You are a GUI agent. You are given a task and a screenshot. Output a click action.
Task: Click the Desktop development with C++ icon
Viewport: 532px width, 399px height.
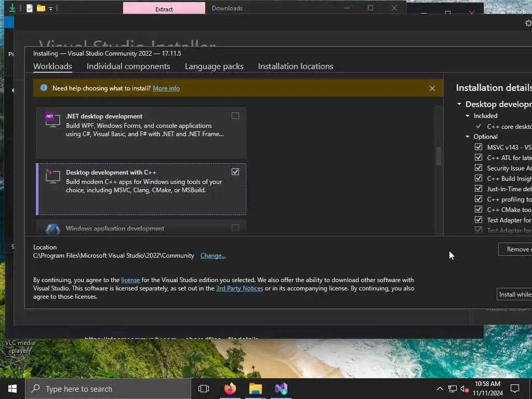pyautogui.click(x=52, y=176)
